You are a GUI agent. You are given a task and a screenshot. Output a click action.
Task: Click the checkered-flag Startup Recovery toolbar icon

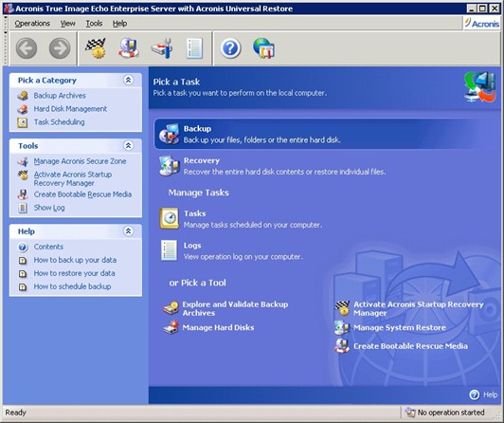96,48
